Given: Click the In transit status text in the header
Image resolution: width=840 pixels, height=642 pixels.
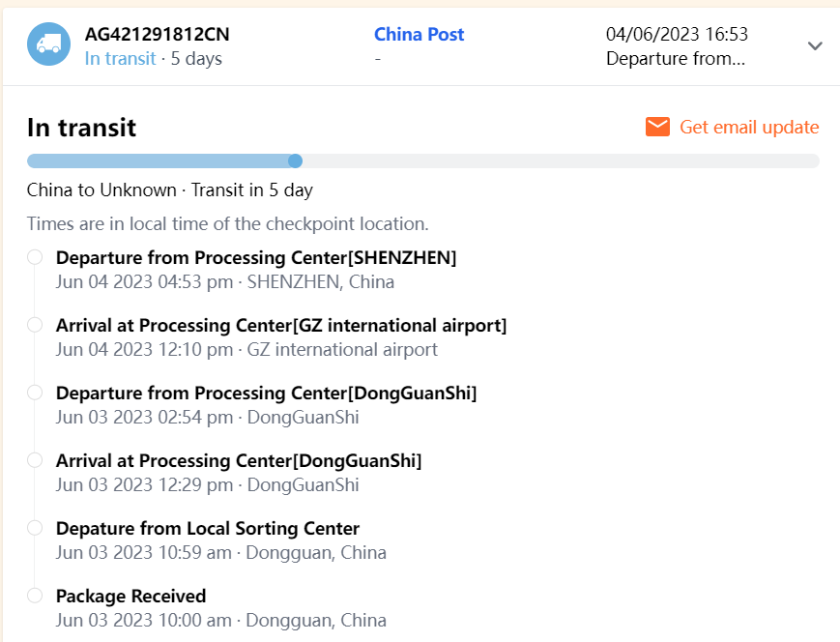Looking at the screenshot, I should 120,59.
